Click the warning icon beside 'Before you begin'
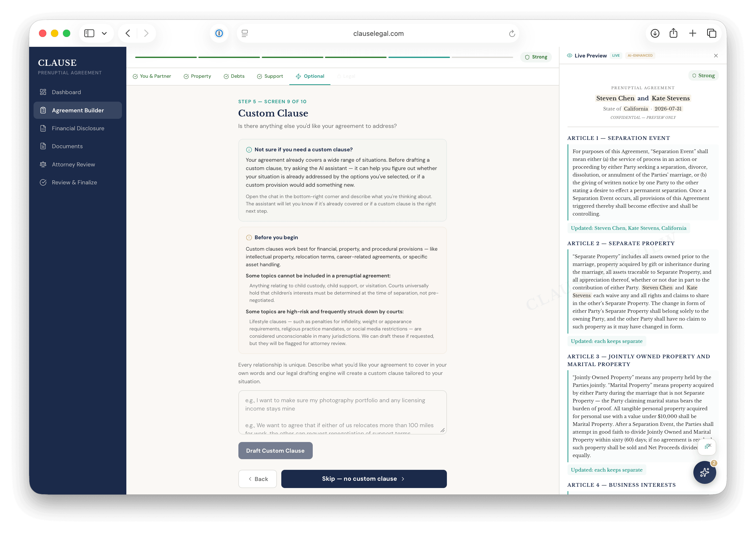This screenshot has width=756, height=533. coord(249,238)
